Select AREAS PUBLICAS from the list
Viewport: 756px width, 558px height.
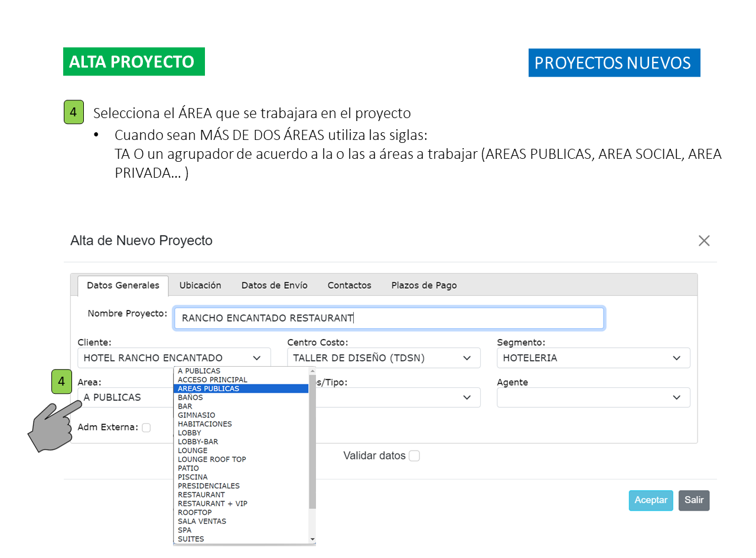tap(208, 389)
